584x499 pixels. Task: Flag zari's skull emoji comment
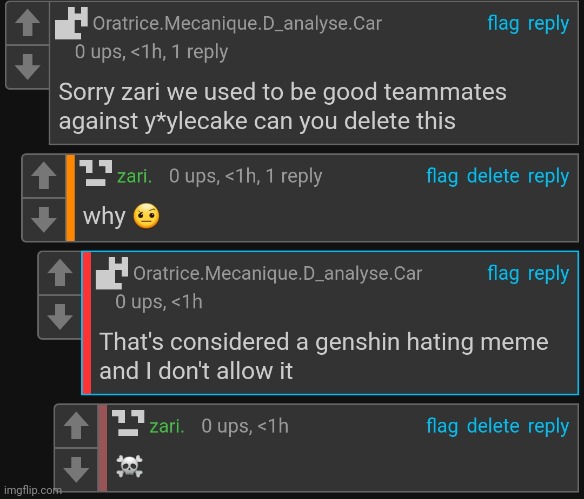pos(442,426)
